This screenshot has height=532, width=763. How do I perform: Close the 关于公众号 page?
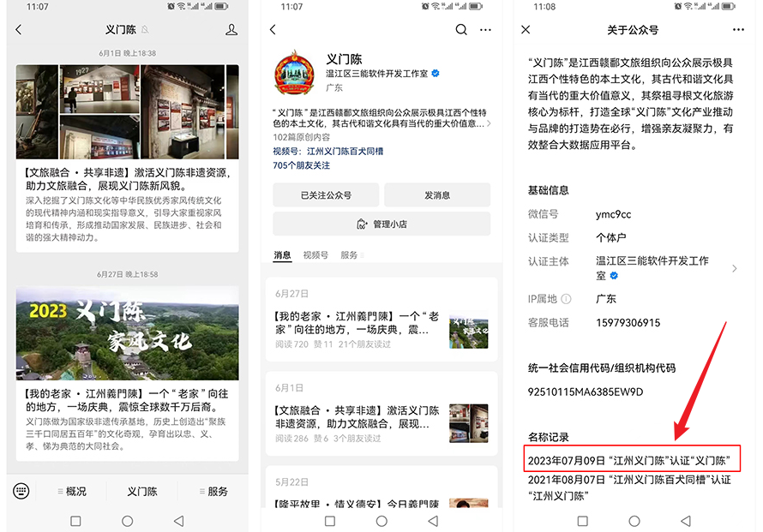pyautogui.click(x=526, y=30)
